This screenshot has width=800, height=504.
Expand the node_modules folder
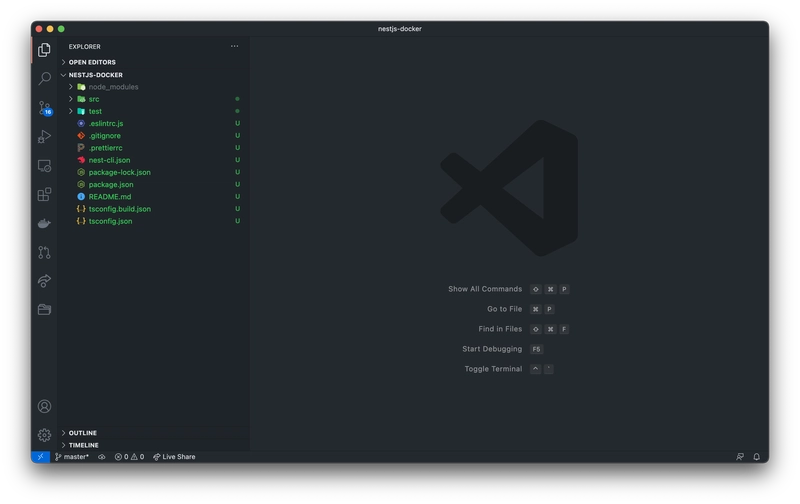153,87
